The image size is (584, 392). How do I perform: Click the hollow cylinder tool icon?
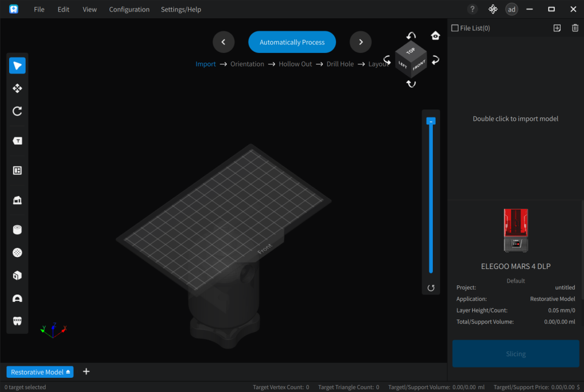17,230
